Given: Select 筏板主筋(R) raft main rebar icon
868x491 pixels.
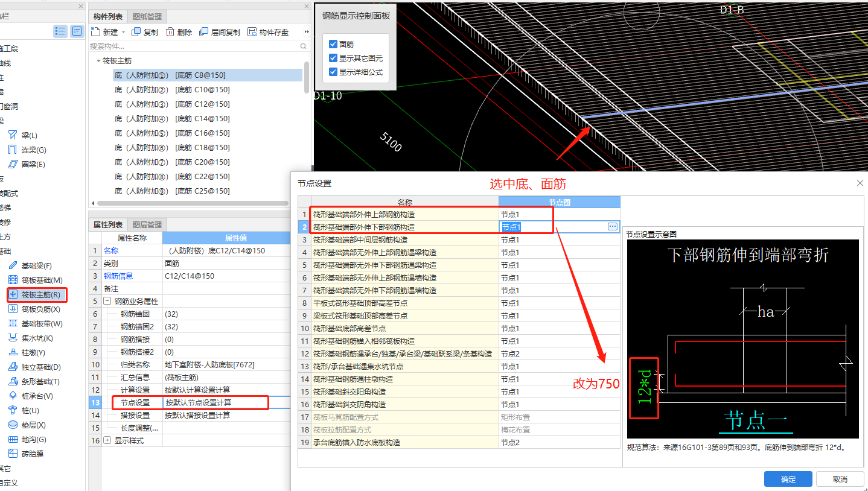Looking at the screenshot, I should (x=13, y=294).
